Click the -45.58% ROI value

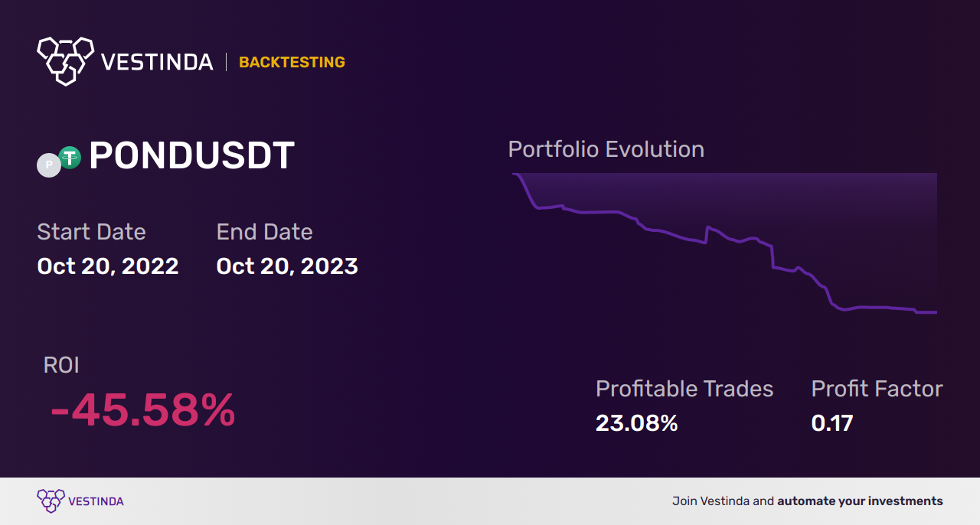pyautogui.click(x=142, y=410)
